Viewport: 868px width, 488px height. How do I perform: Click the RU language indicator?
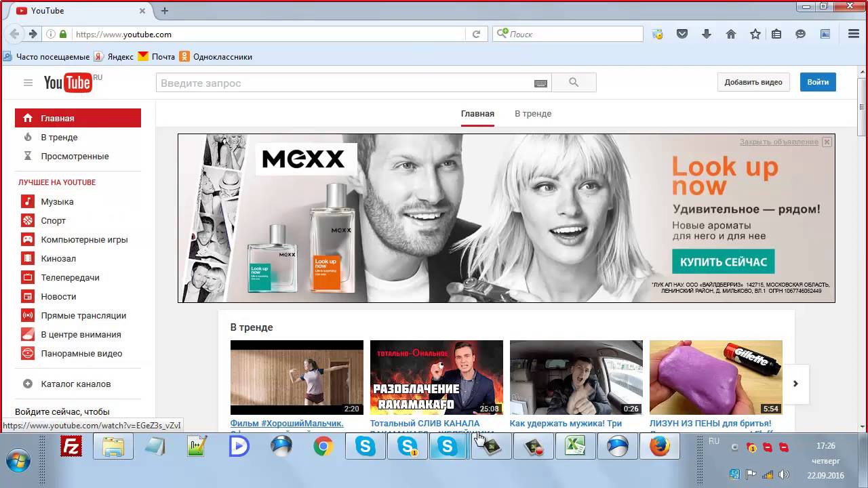point(714,441)
